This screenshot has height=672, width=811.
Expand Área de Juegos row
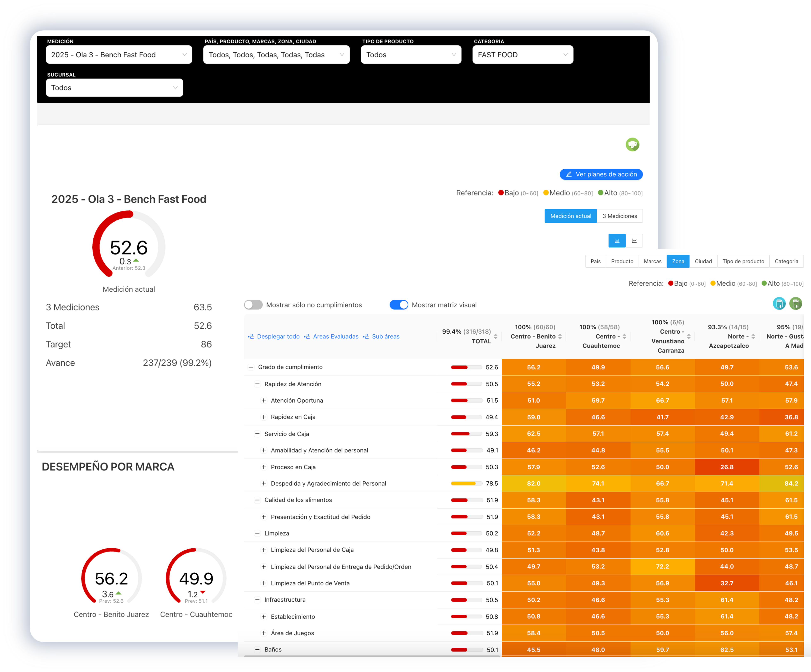tap(264, 633)
